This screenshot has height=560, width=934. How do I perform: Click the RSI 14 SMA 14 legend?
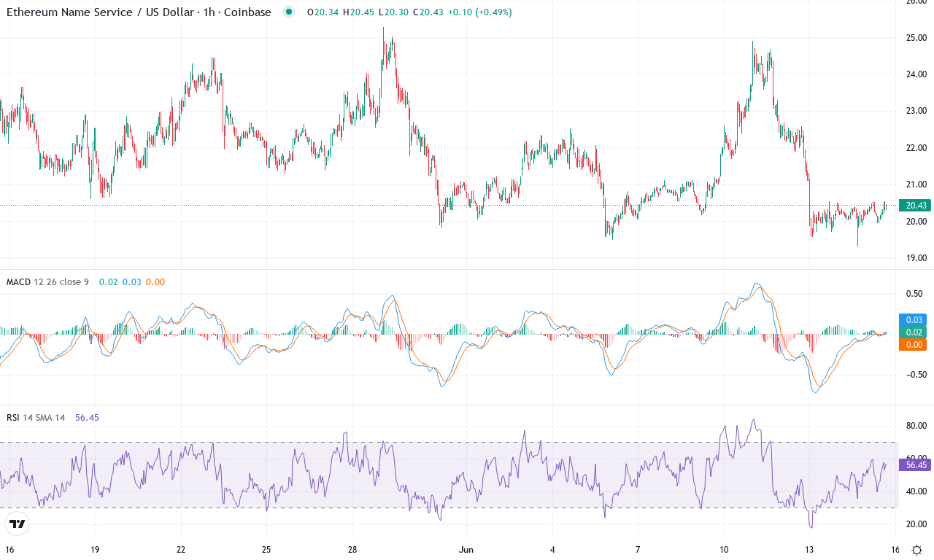(x=36, y=418)
